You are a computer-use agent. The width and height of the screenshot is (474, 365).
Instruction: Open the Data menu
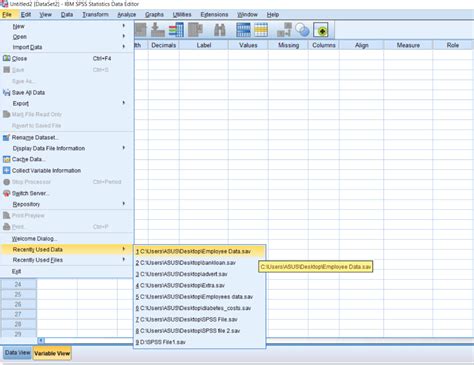click(67, 14)
